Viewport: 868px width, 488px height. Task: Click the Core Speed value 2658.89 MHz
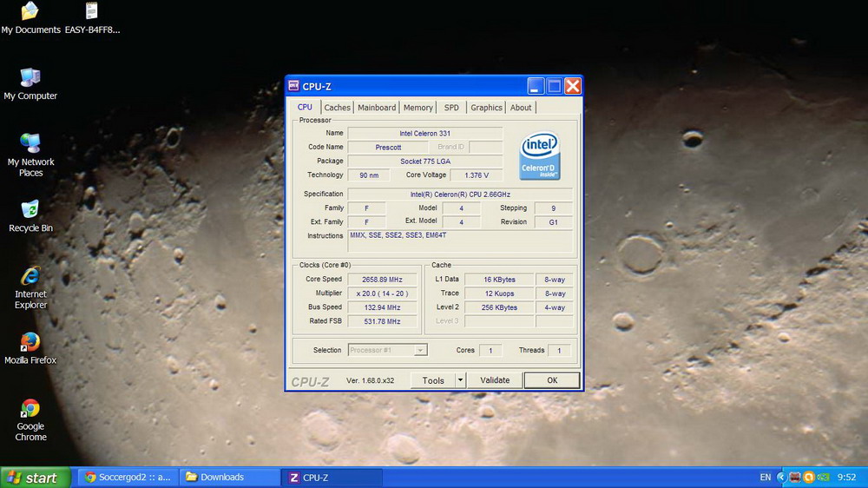pos(382,280)
